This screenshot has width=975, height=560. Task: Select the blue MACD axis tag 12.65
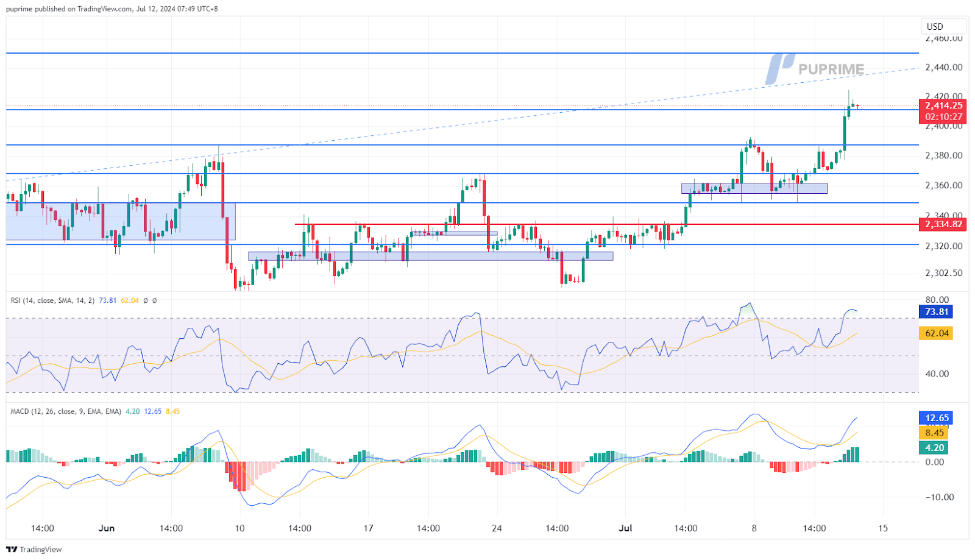click(935, 418)
